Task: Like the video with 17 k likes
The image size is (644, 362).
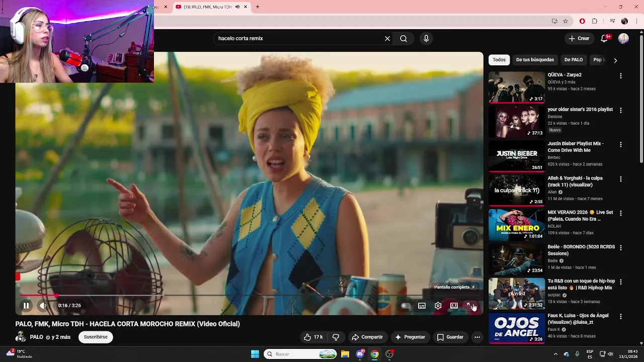Action: click(x=313, y=337)
